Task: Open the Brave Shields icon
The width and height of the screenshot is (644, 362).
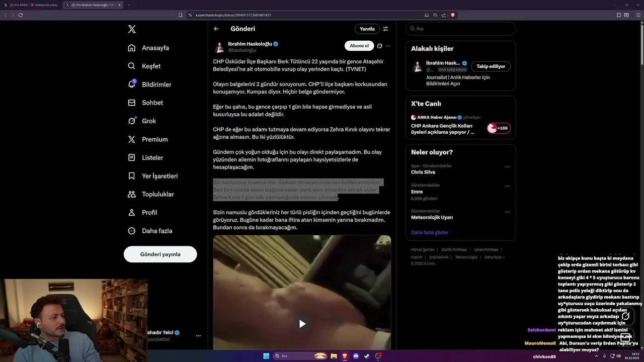Action: pyautogui.click(x=453, y=15)
